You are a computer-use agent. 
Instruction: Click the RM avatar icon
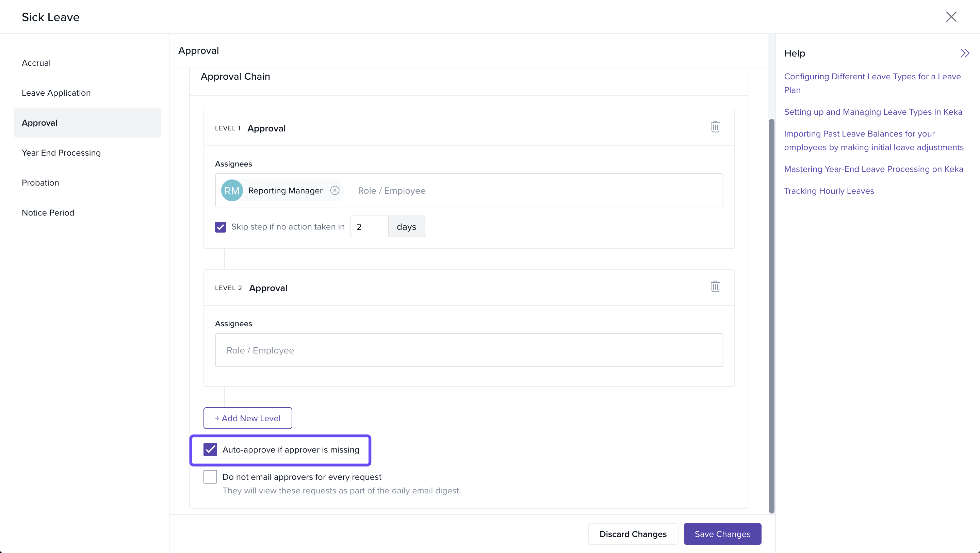coord(232,190)
